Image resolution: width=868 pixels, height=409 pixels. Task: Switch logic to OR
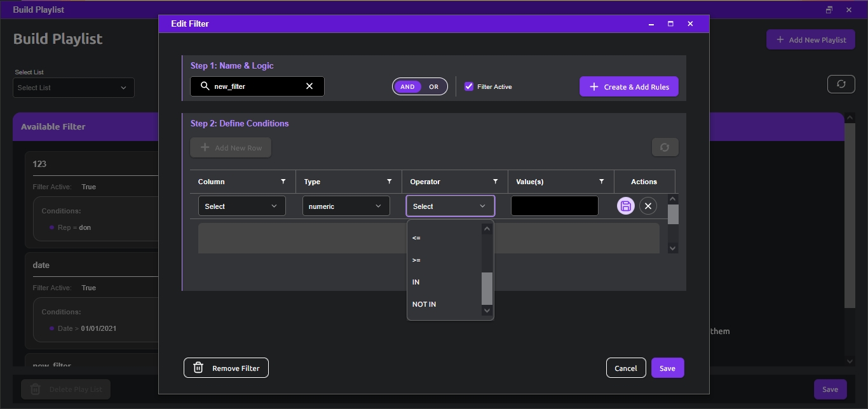pos(434,87)
